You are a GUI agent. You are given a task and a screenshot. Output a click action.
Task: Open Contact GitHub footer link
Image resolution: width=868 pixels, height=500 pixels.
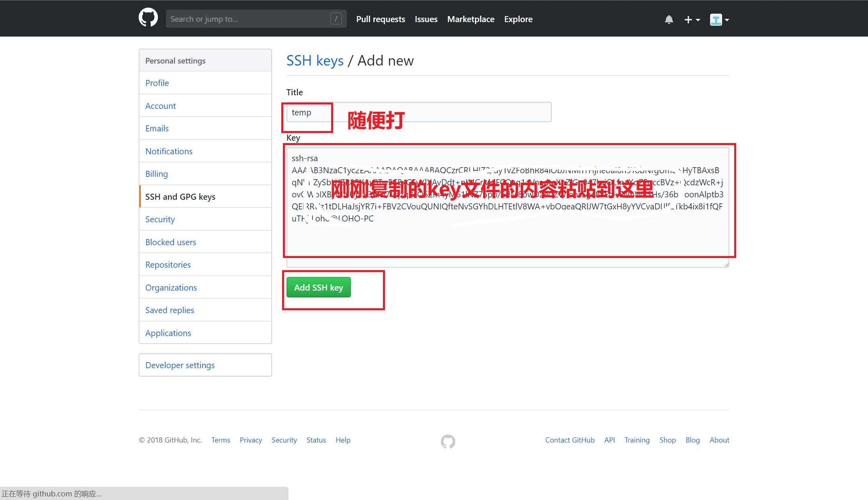[x=569, y=440]
